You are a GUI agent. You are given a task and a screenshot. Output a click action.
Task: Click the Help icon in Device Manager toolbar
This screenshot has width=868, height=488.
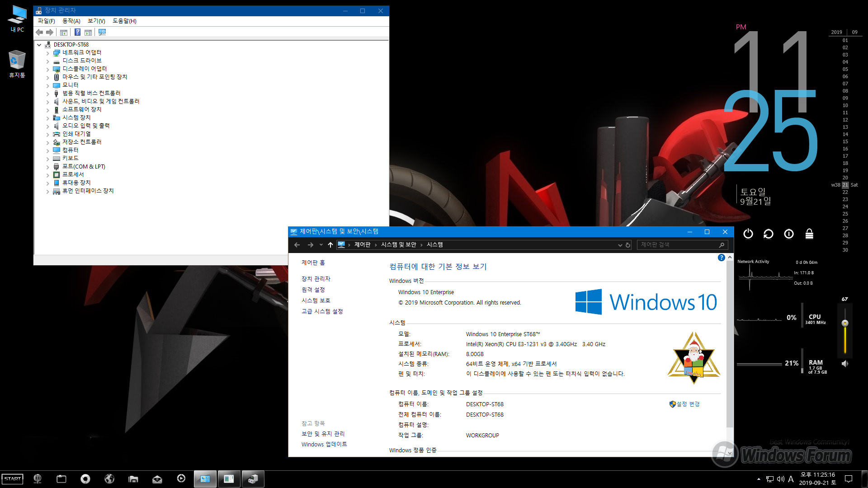pos(77,32)
